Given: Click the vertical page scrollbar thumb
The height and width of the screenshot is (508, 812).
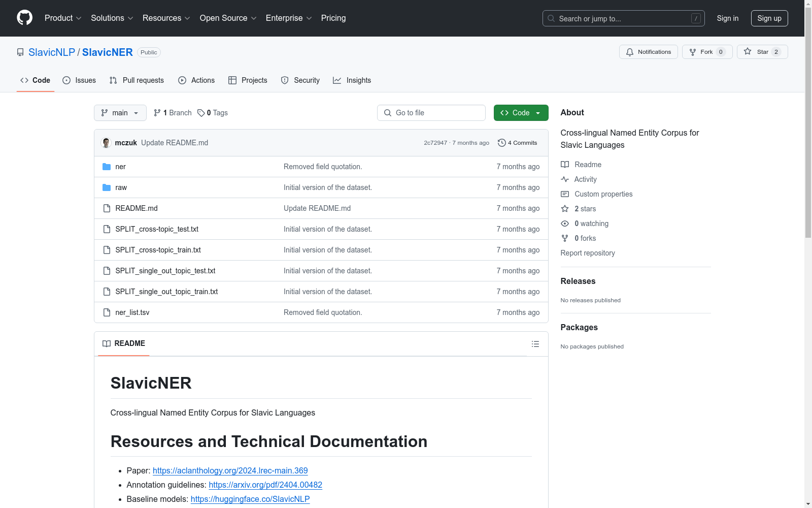Looking at the screenshot, I should pyautogui.click(x=808, y=122).
